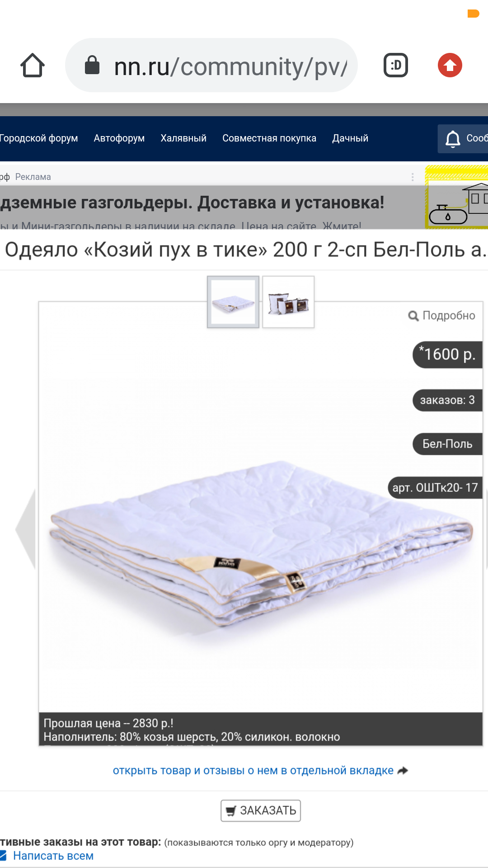Click the nn.ru address bar field
Screen dimensions: 488x868
[211, 65]
